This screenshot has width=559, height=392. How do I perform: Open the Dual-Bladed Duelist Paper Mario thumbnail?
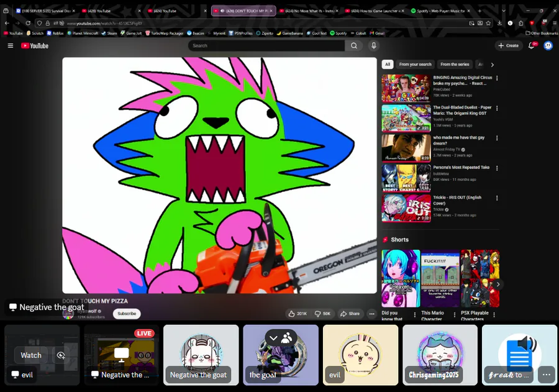click(406, 118)
